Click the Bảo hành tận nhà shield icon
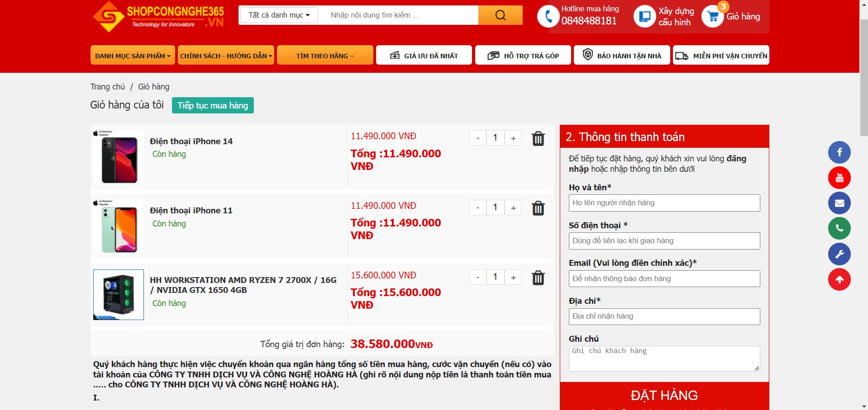 [588, 54]
